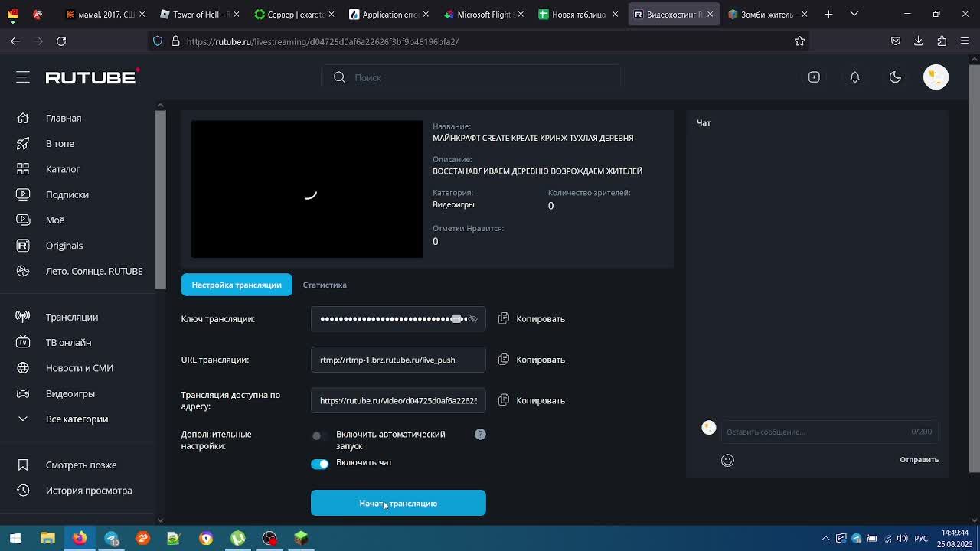Copy the broadcast page address
The width and height of the screenshot is (980, 551).
tap(532, 400)
